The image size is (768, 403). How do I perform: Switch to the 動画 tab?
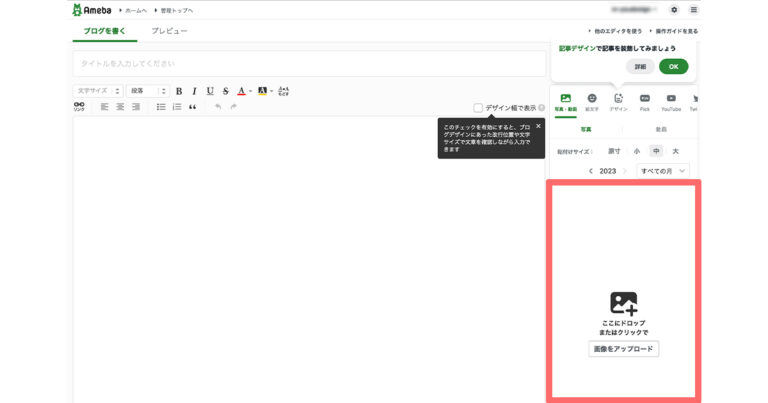[661, 130]
